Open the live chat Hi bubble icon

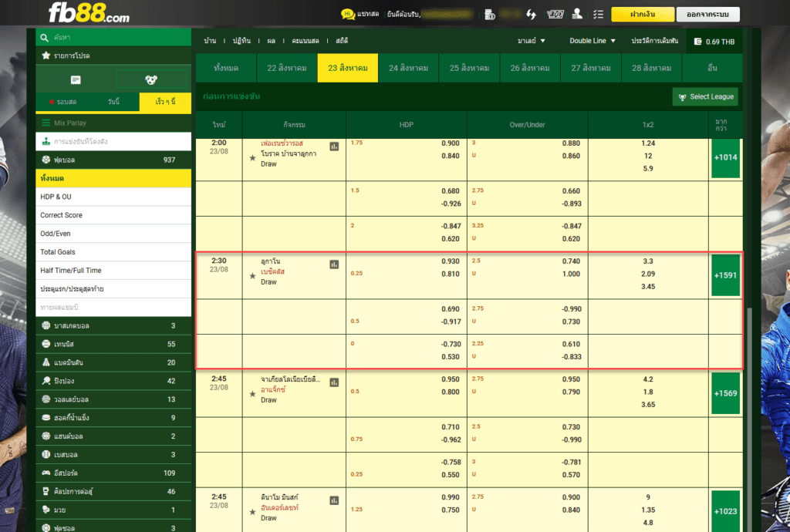348,14
